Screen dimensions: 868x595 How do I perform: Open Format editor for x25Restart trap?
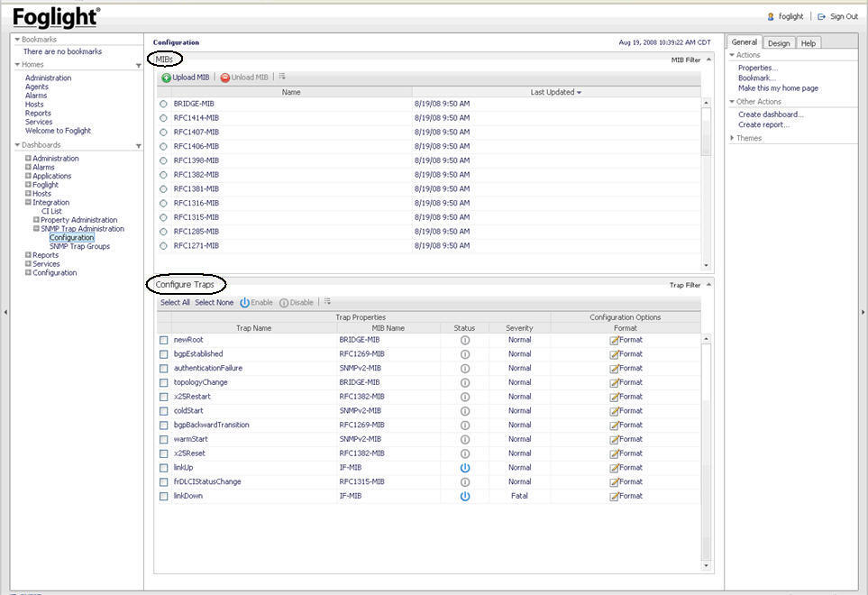pyautogui.click(x=626, y=397)
